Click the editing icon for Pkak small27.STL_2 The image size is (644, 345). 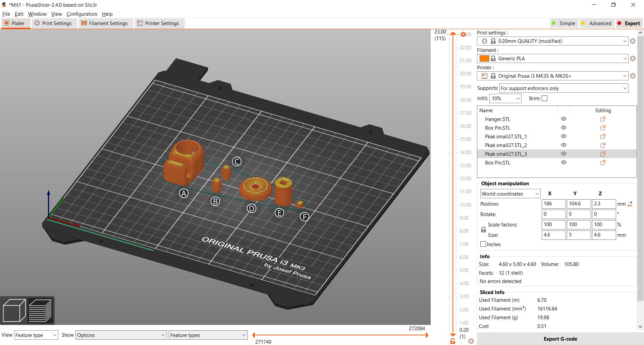[603, 145]
